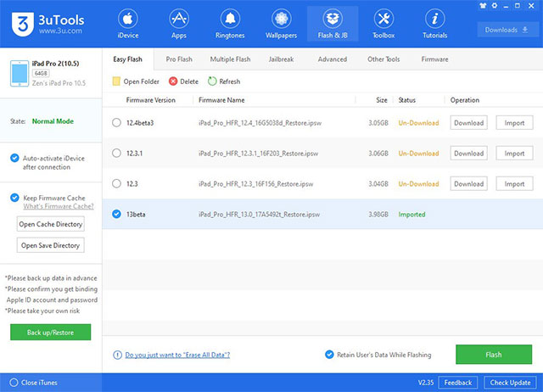Open the Jailbreak tab
Screen dimensions: 543x392
tap(282, 59)
